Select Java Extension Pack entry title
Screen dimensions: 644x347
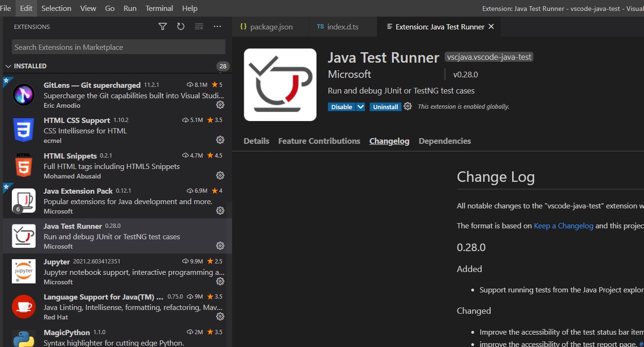(x=78, y=191)
